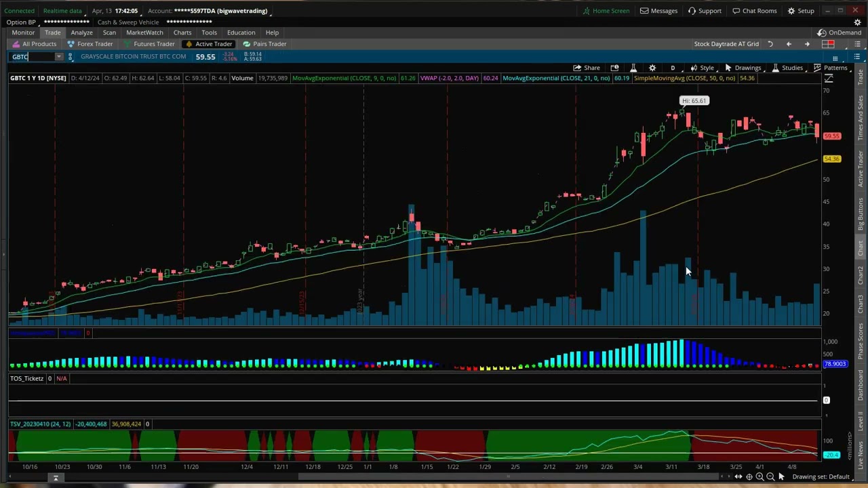868x488 pixels.
Task: Click the 59.55 price axis label
Action: point(831,136)
